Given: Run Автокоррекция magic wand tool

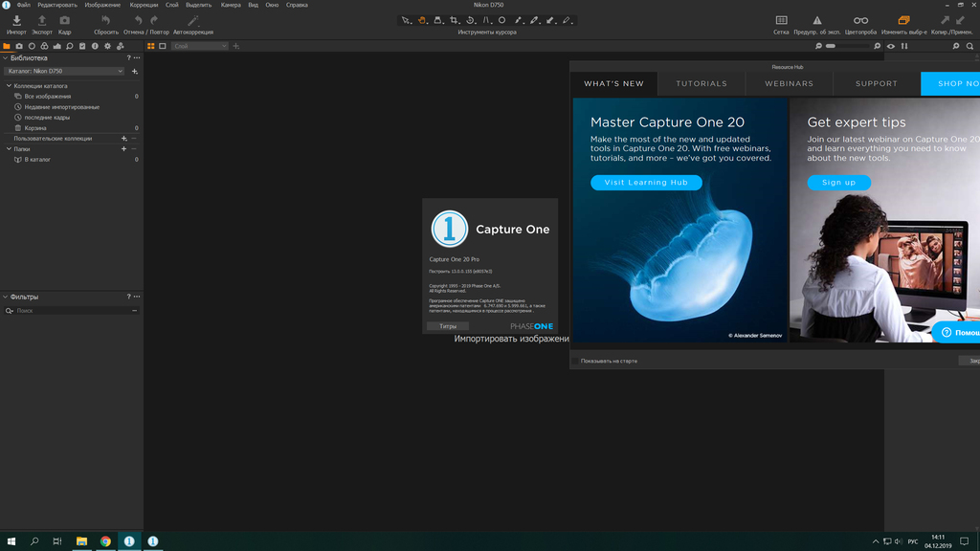Looking at the screenshot, I should 192,20.
